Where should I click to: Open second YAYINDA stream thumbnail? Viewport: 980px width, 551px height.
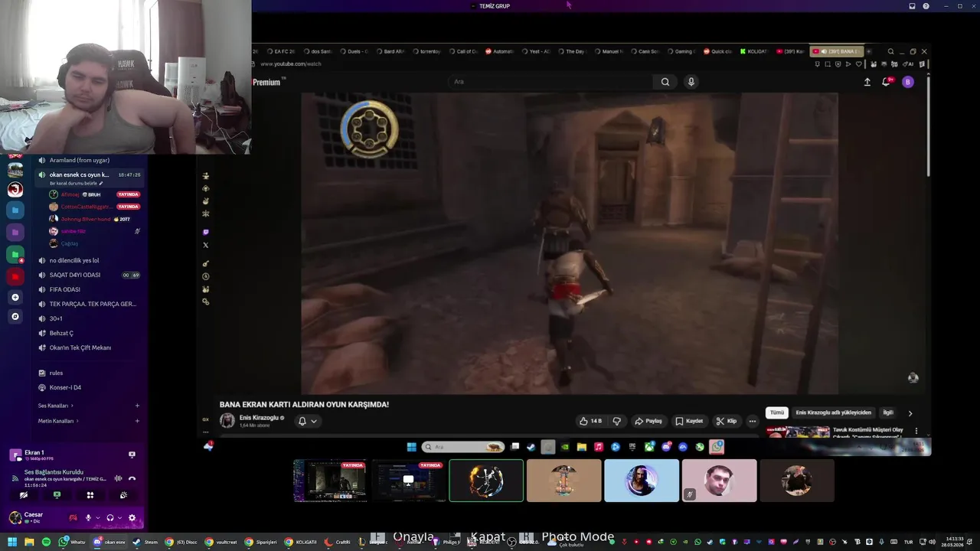(408, 481)
